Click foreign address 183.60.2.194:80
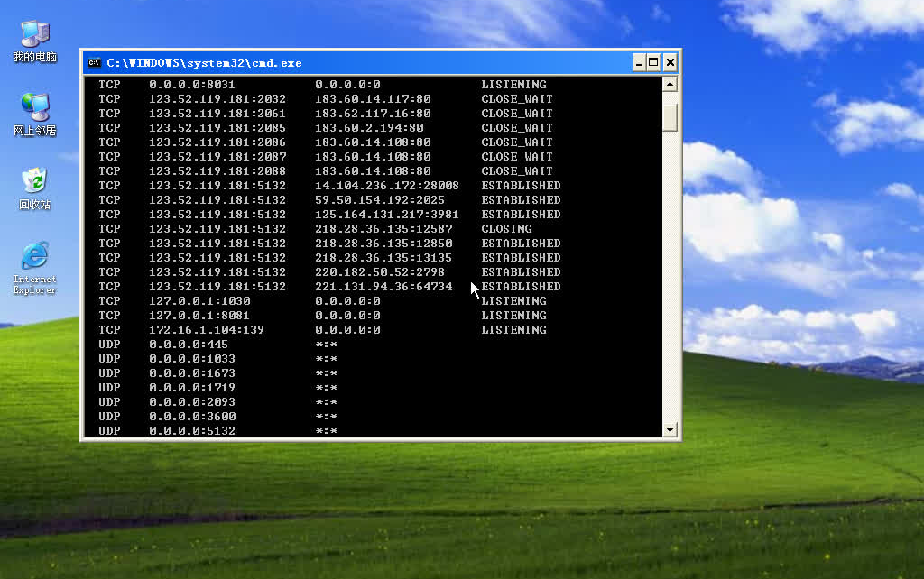This screenshot has height=579, width=924. pyautogui.click(x=369, y=128)
